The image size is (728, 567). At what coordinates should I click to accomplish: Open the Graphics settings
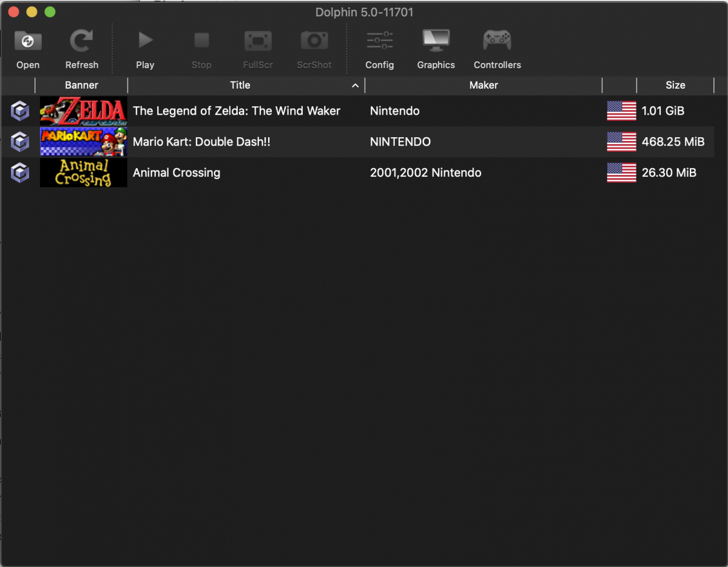point(436,42)
